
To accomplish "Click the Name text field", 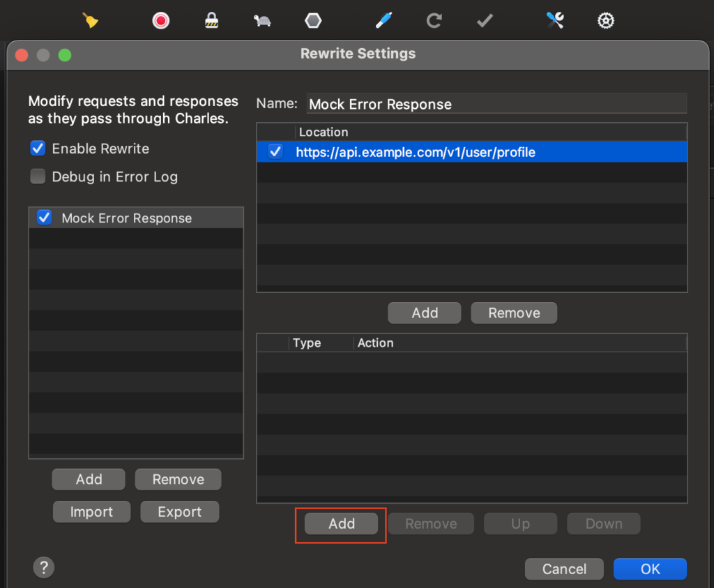I will [496, 104].
